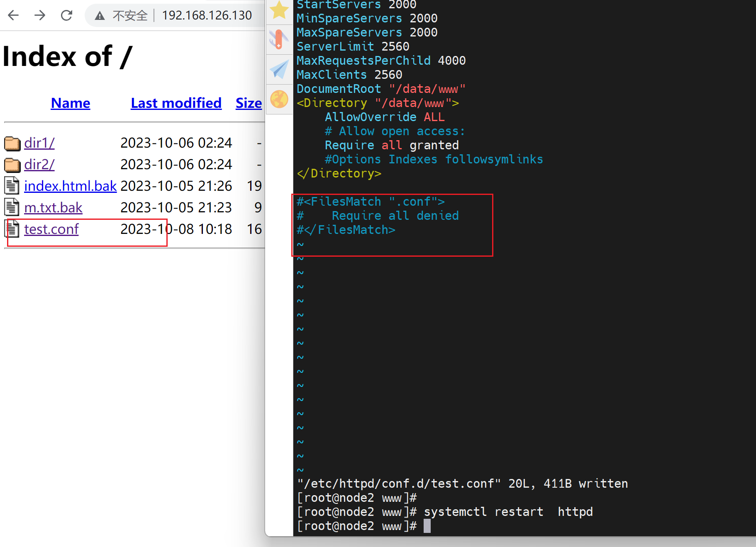Sort listing by the Size column
Viewport: 756px width, 547px height.
point(249,103)
